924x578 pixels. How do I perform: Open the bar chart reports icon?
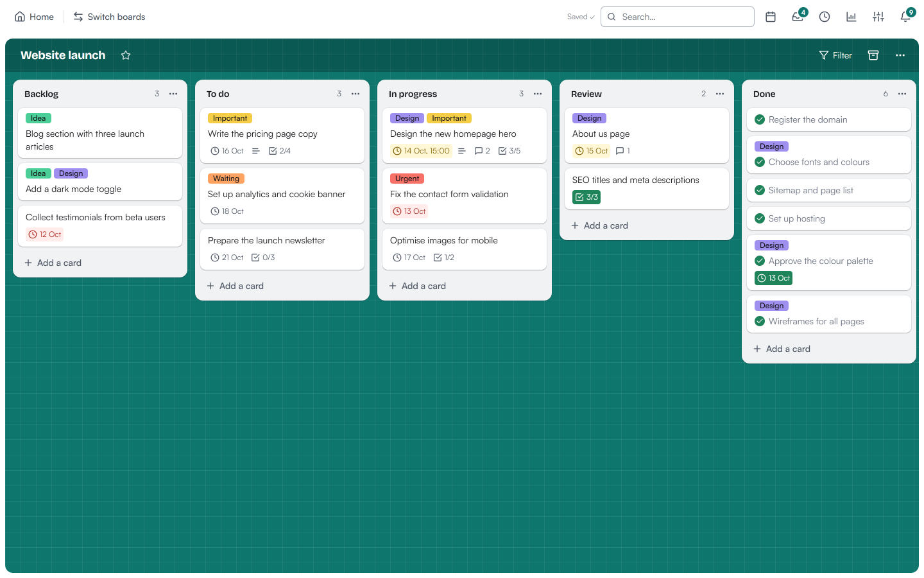851,17
